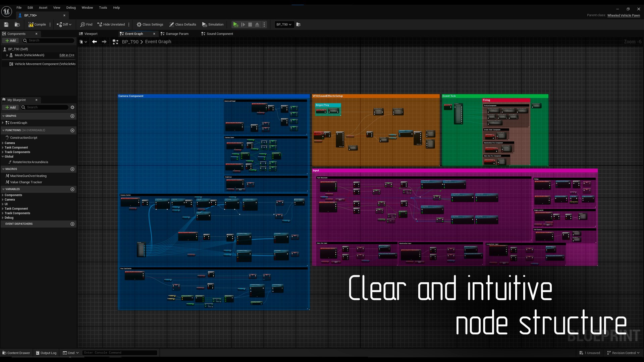Switch to the Damage Param tab

177,34
